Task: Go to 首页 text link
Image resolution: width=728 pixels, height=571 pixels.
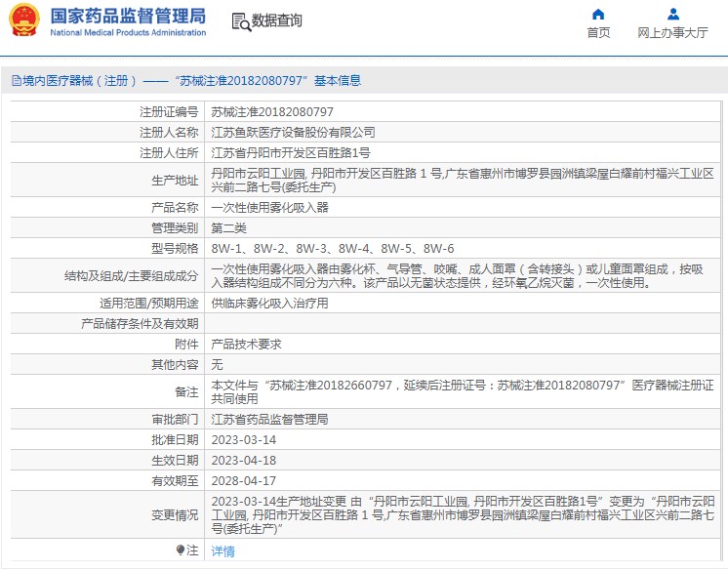Action: pyautogui.click(x=598, y=32)
